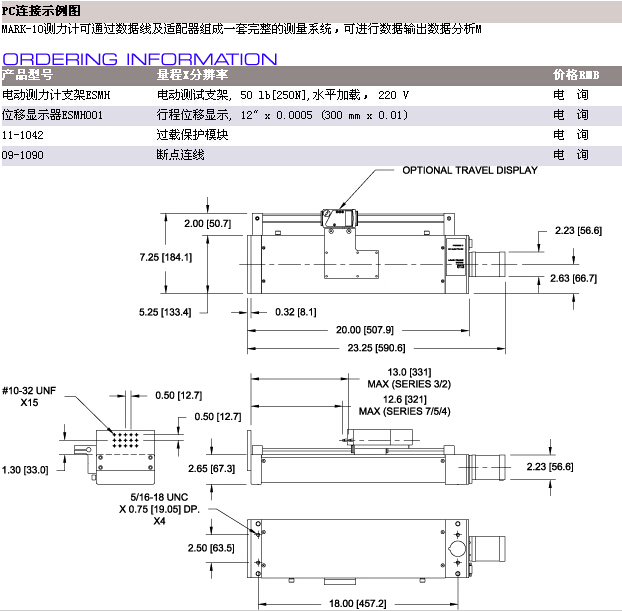Click the '13.0 [331]' dimension
The height and width of the screenshot is (611, 622).
click(409, 372)
